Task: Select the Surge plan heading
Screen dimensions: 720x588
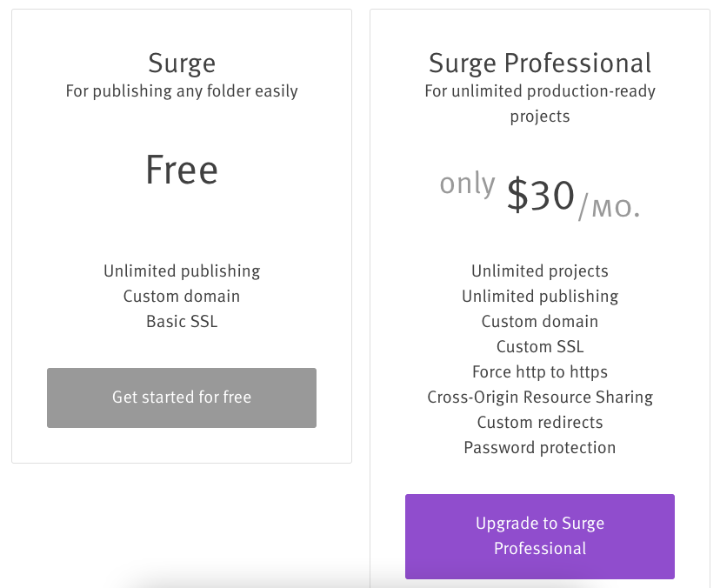Action: [x=181, y=63]
